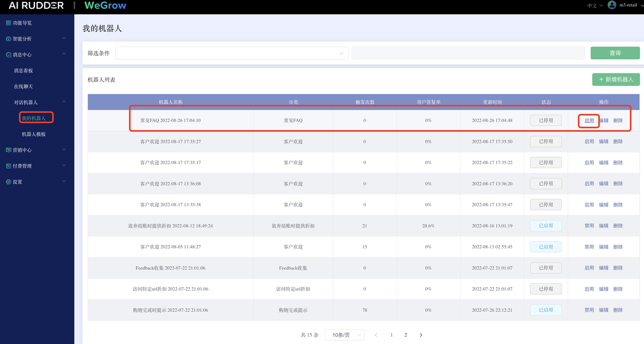The height and width of the screenshot is (344, 644).
Task: Click the search input next to the filter
Action: click(468, 53)
